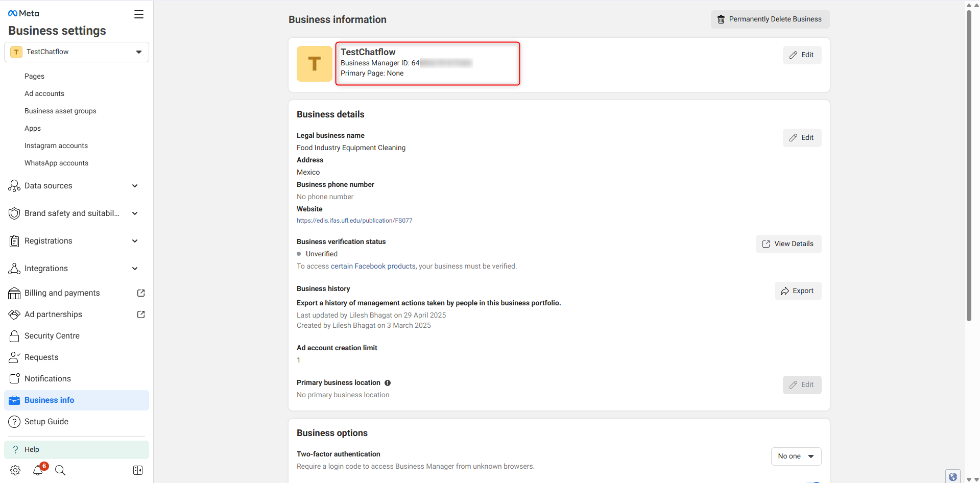Image resolution: width=980 pixels, height=483 pixels.
Task: Click the Unverified status text
Action: point(322,254)
